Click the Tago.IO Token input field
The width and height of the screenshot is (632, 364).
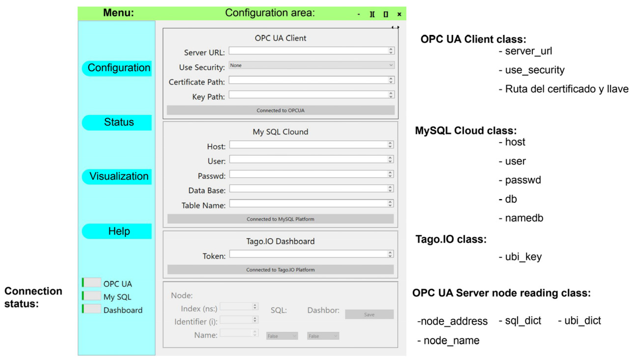(308, 254)
